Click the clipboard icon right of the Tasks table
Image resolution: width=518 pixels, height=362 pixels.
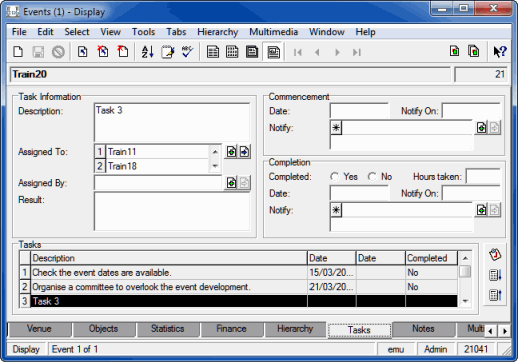click(x=495, y=255)
